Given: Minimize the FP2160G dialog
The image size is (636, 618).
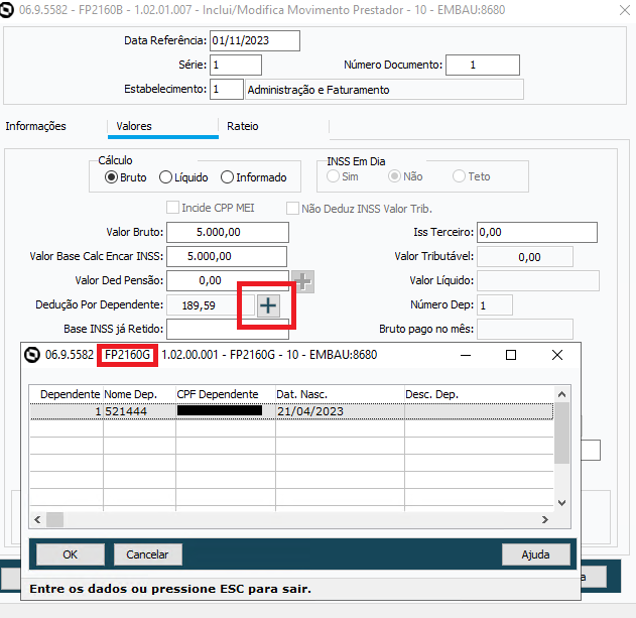Looking at the screenshot, I should (x=466, y=355).
